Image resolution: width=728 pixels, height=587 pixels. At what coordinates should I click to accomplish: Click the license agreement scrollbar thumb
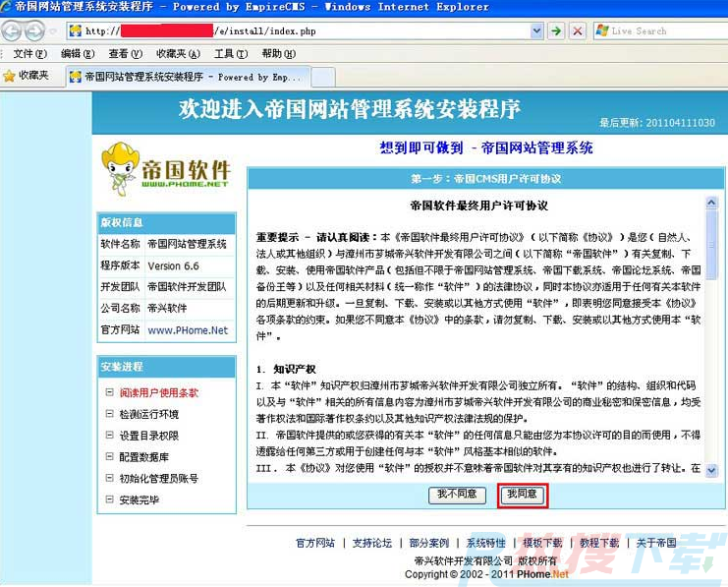point(711,245)
